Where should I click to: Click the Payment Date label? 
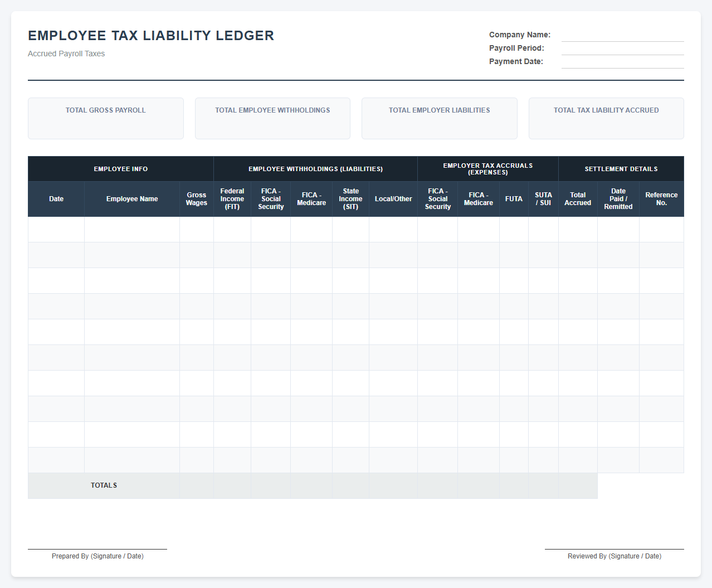[516, 61]
